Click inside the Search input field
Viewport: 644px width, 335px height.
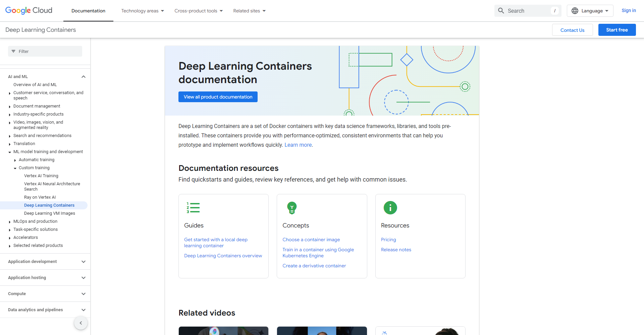[x=527, y=10]
